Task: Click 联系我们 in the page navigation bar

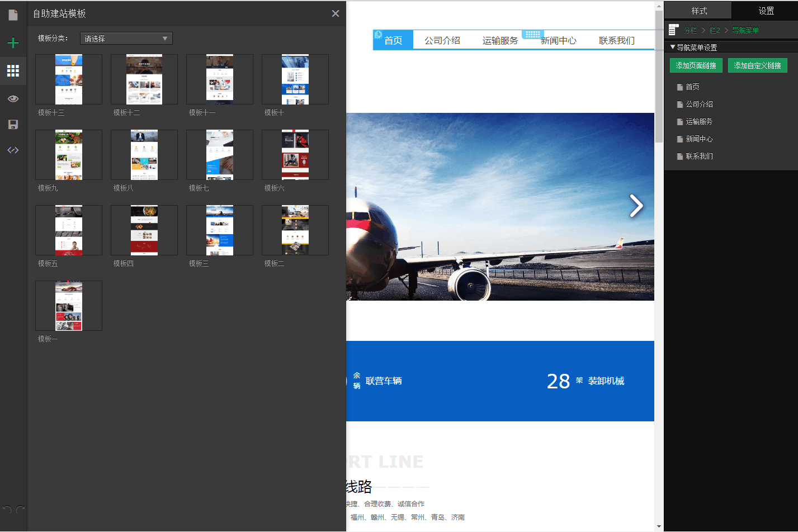Action: [x=617, y=40]
